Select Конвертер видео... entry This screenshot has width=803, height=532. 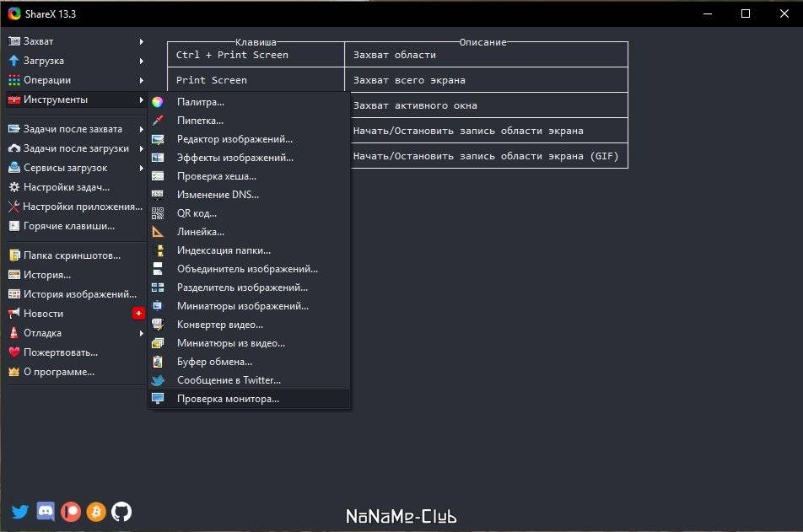[249, 325]
